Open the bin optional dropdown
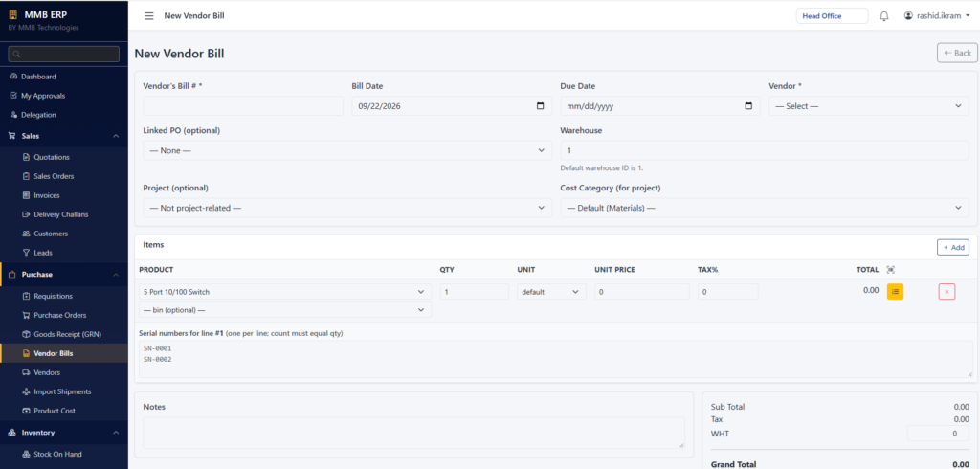Viewport: 980px width, 469px height. coord(285,309)
